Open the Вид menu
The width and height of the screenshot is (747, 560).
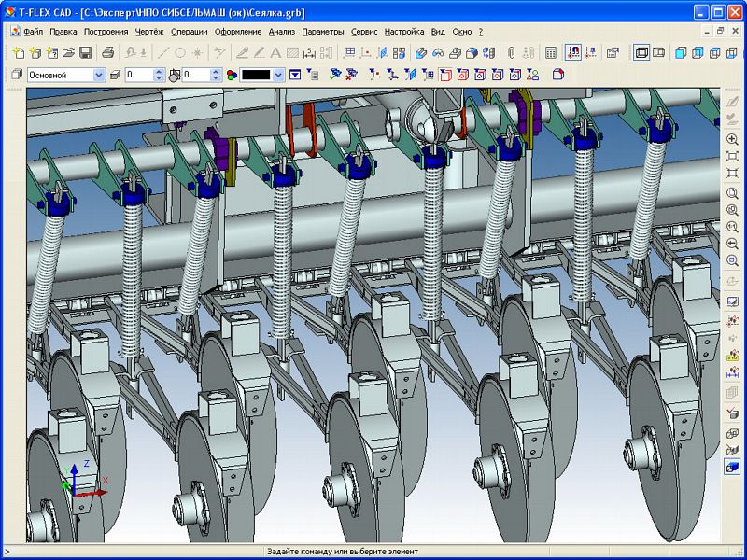(438, 32)
